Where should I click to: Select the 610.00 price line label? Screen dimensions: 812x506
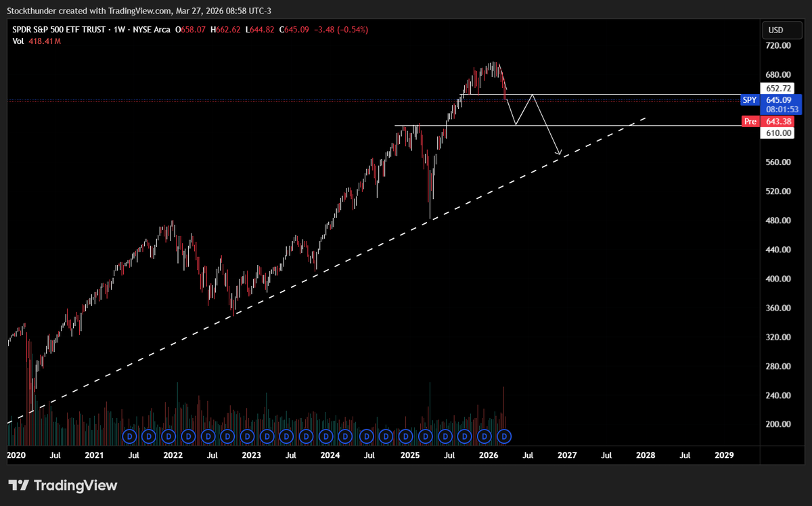(x=778, y=133)
